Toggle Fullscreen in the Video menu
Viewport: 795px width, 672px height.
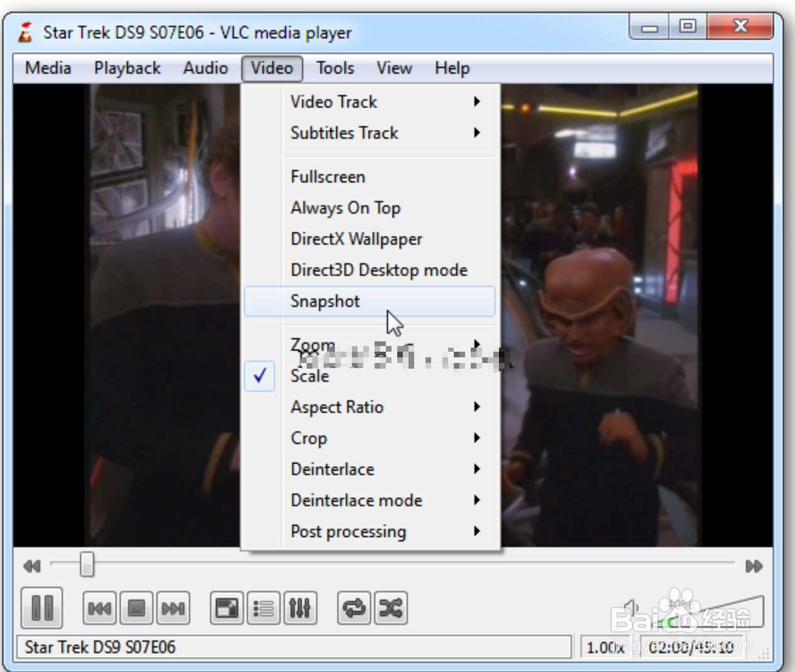(x=370, y=176)
